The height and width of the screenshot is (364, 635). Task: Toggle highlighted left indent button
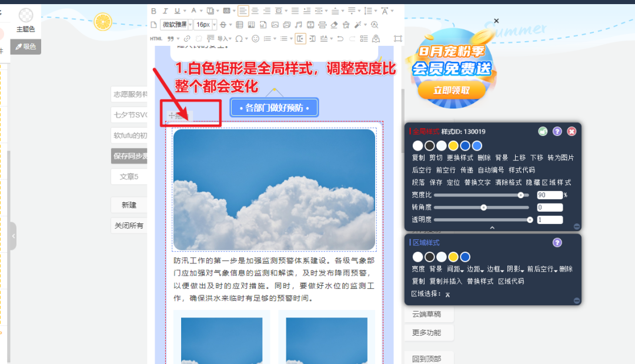pos(300,39)
